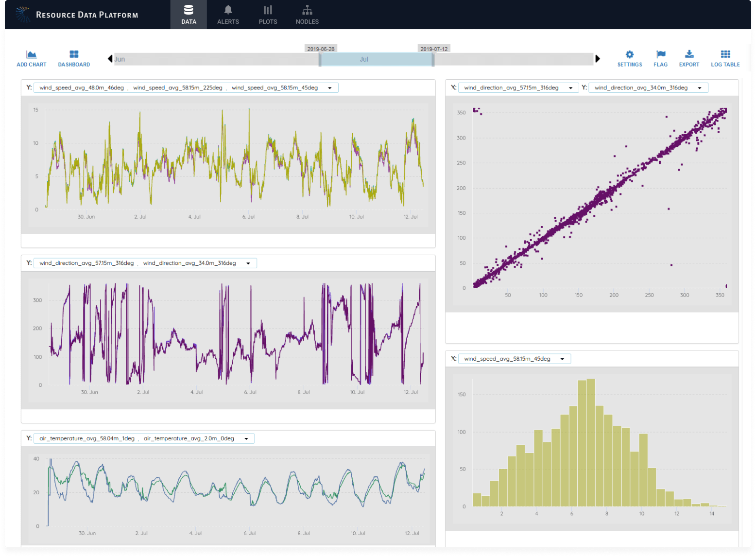Click the wind direction scatter plot
The height and width of the screenshot is (557, 756).
pos(592,204)
